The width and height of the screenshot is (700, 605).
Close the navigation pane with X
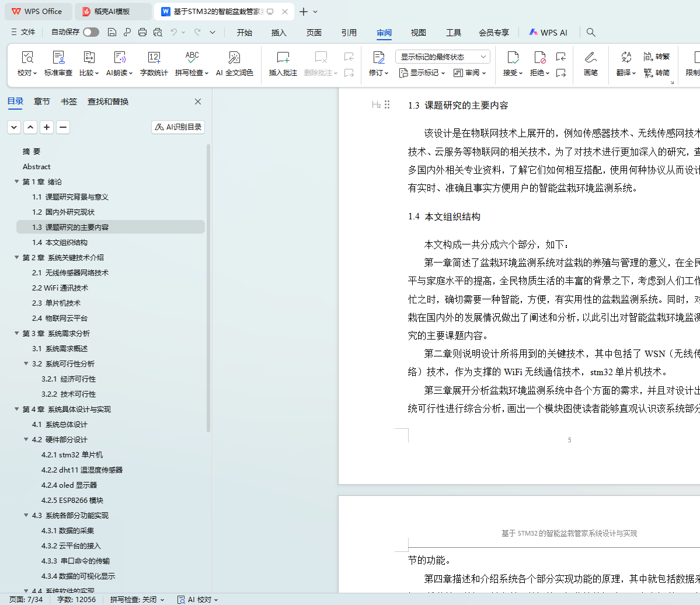[x=198, y=102]
